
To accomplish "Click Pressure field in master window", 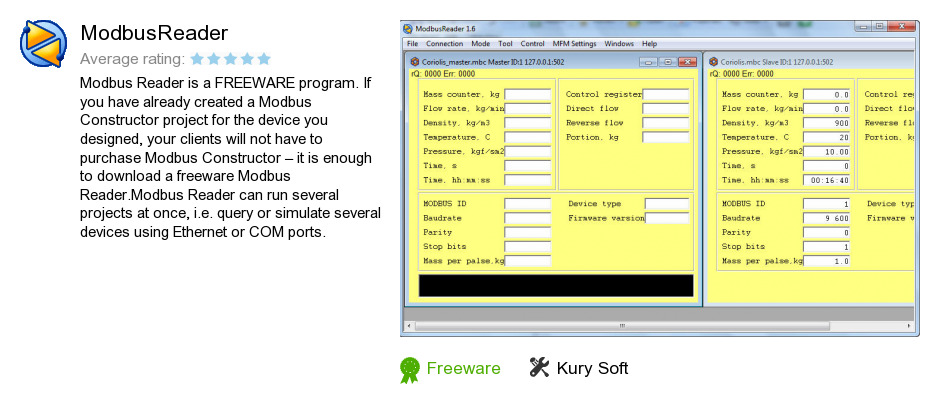I will click(528, 152).
